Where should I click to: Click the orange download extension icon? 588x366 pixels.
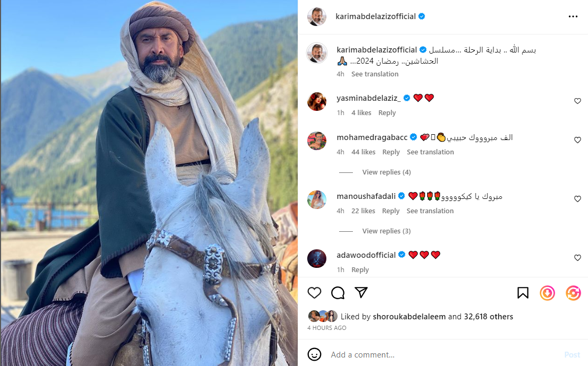tap(547, 293)
